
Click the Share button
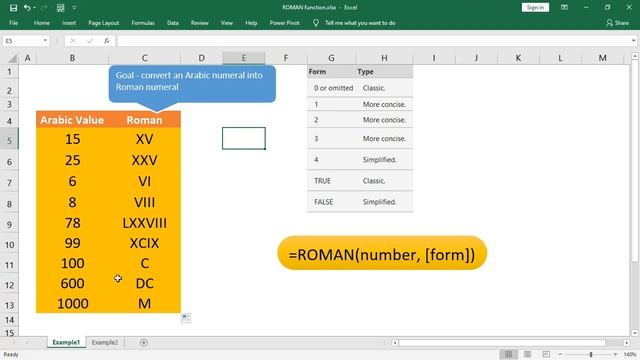click(617, 23)
